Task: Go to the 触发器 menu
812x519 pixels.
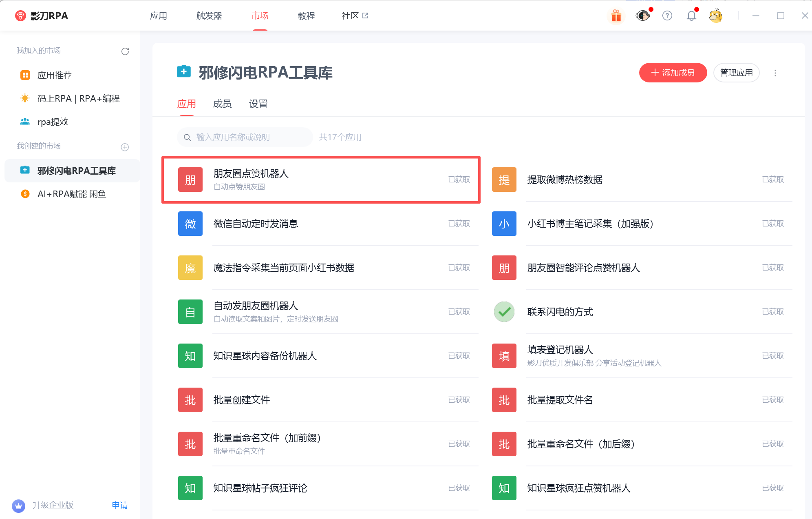Action: (x=209, y=16)
